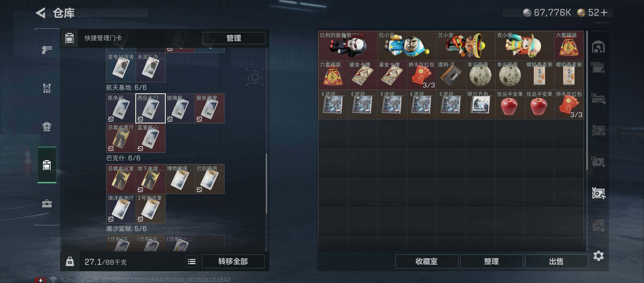The image size is (644, 283).
Task: Add currency with the plus next to 52
Action: 604,12
